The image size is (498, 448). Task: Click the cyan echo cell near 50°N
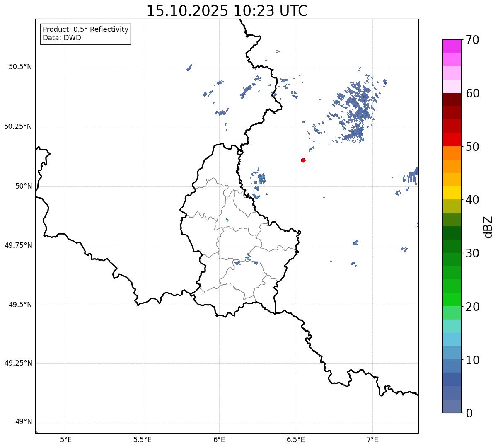coord(261,179)
